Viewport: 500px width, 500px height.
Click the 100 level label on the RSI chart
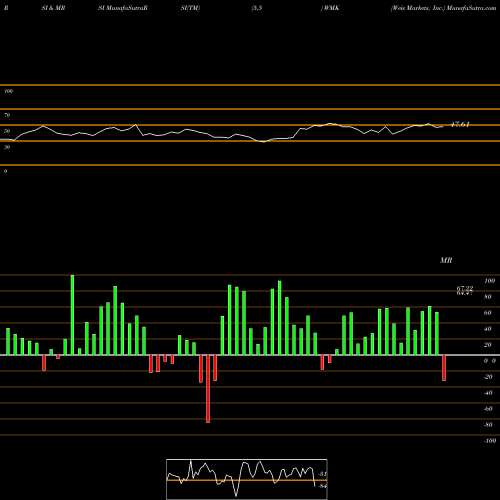tap(8, 91)
